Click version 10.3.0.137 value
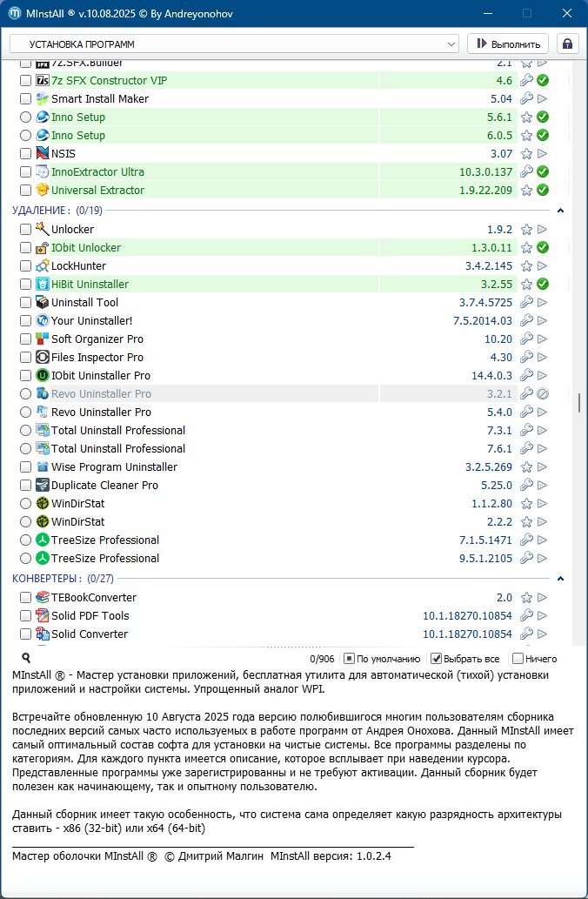Screen dimensions: 588x899 point(486,172)
